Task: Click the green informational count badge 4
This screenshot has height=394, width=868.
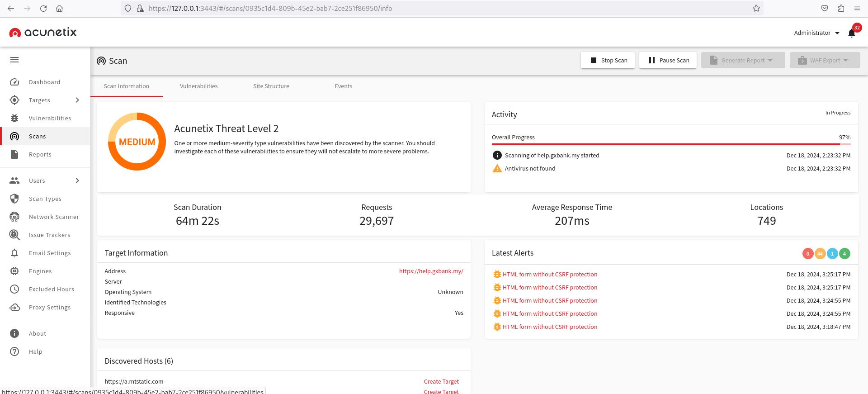Action: coord(844,254)
